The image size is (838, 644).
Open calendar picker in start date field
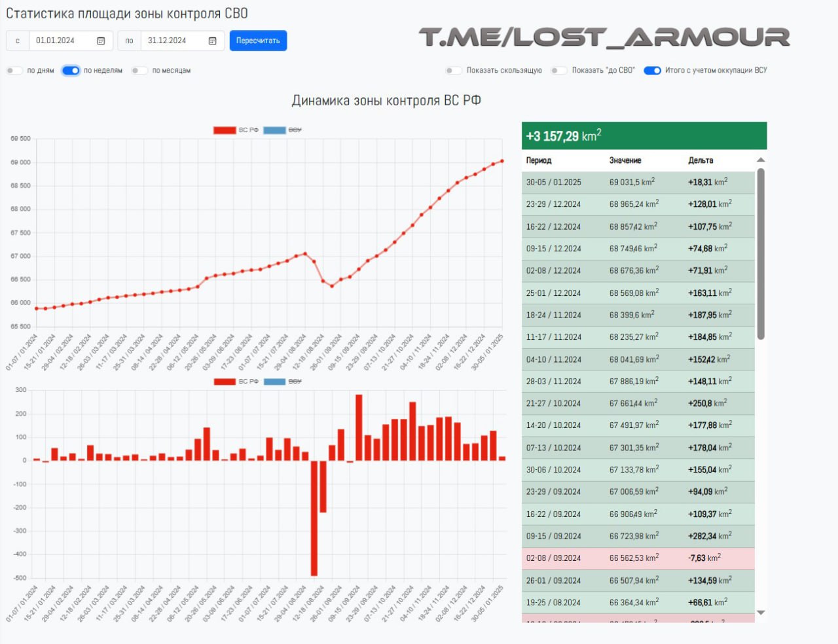click(101, 41)
